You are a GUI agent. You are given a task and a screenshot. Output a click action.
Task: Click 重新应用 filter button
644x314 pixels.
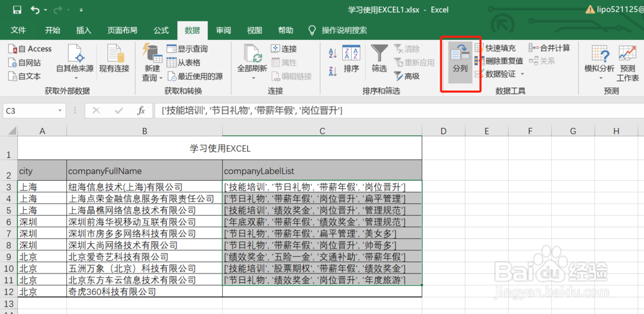click(x=414, y=63)
